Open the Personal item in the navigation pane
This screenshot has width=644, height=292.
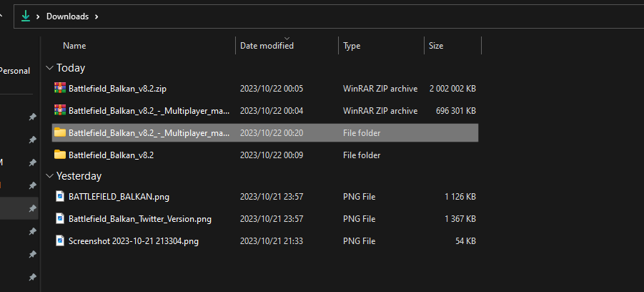coord(14,71)
